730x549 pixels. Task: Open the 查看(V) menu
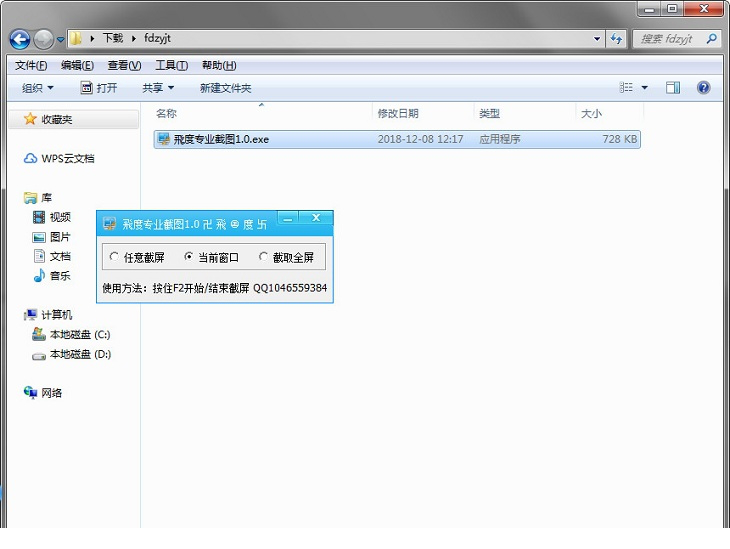[124, 66]
